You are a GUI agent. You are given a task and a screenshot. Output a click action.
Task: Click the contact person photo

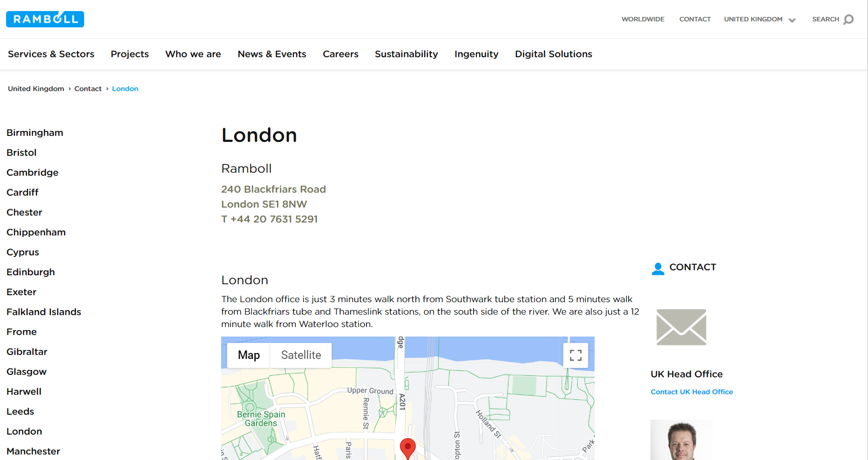point(681,440)
